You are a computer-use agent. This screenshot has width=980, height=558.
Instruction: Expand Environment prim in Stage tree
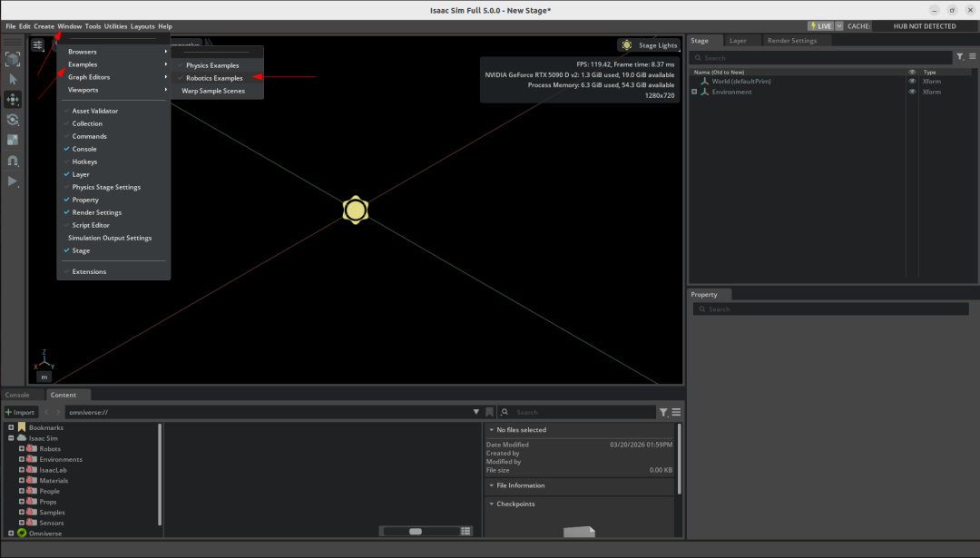694,92
